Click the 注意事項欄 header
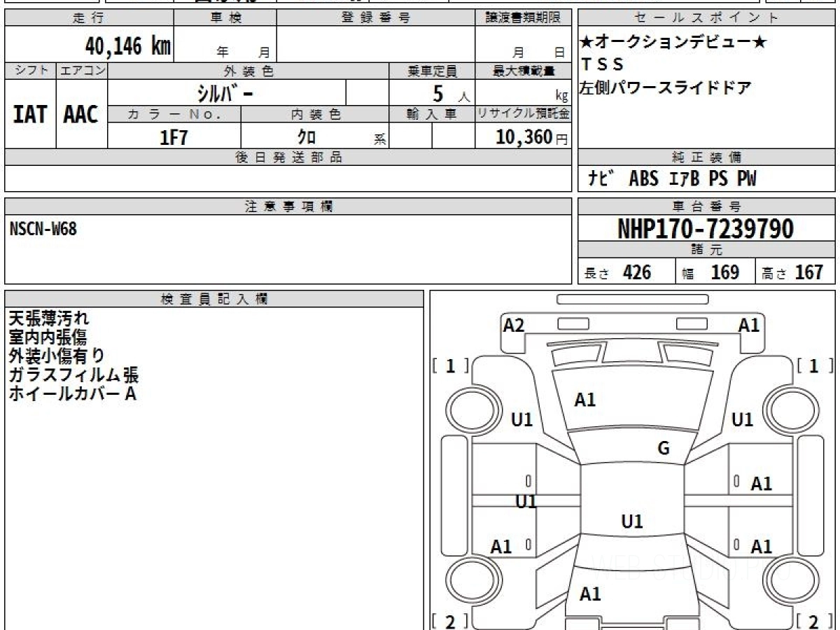 click(288, 206)
